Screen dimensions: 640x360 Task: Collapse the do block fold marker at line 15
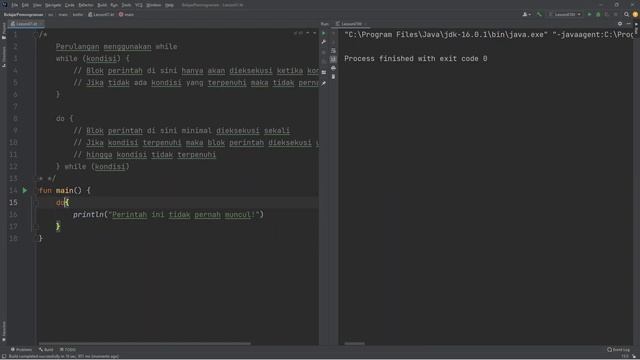point(36,202)
